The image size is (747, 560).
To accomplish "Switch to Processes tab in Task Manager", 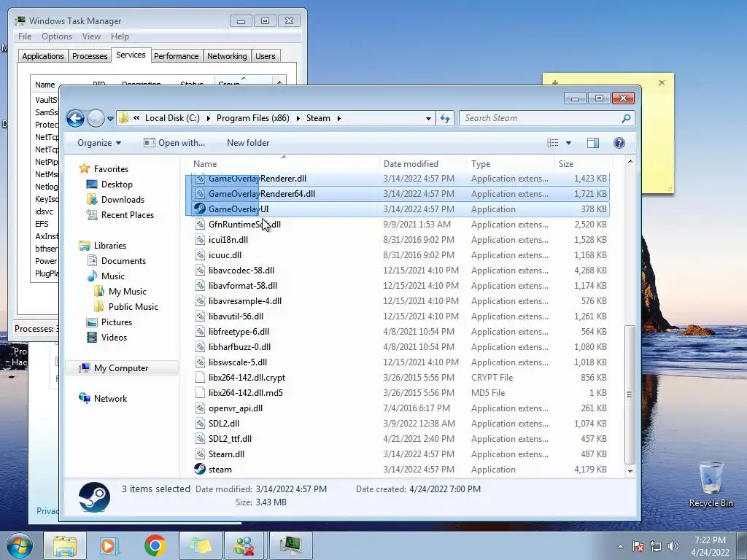I will 90,56.
